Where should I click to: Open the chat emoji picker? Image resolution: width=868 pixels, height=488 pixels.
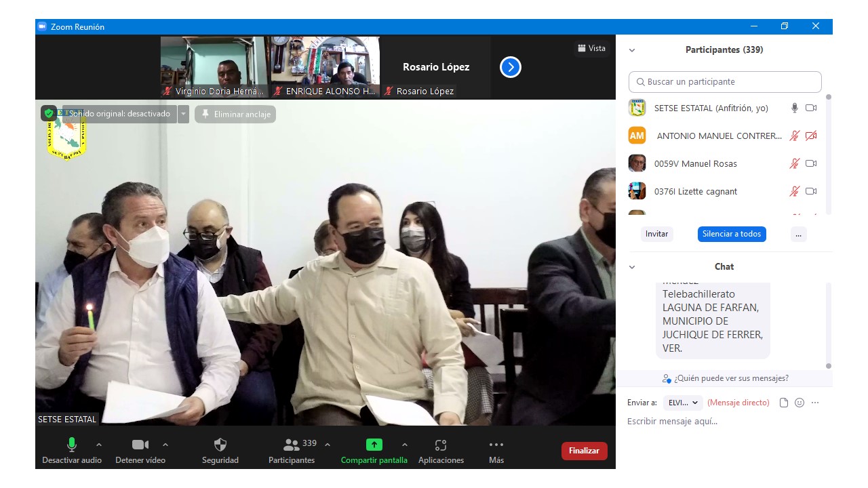800,403
